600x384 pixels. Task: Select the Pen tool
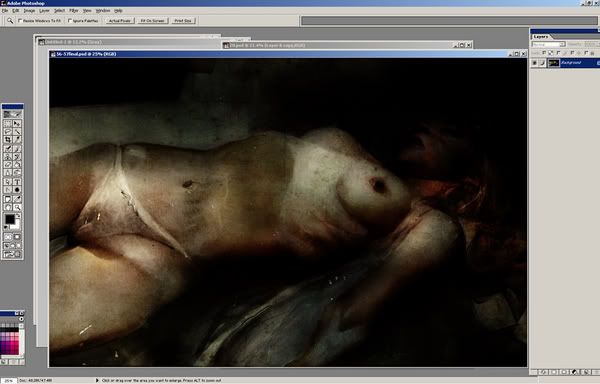8,190
